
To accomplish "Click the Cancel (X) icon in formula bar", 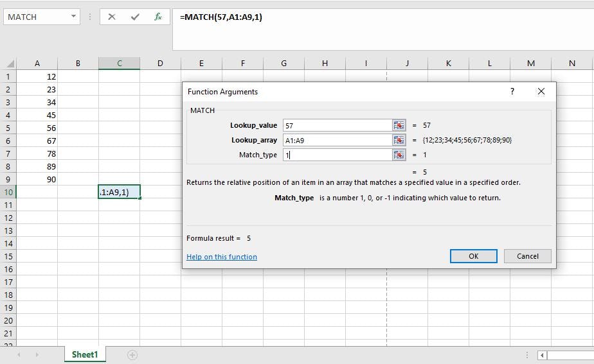I will pyautogui.click(x=112, y=17).
